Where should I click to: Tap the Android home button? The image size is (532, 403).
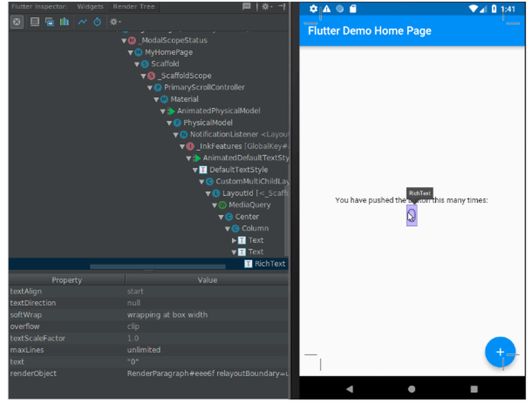click(412, 389)
